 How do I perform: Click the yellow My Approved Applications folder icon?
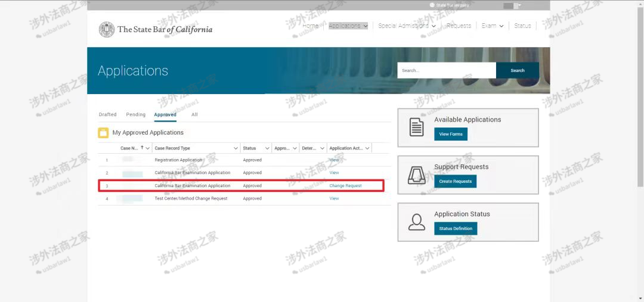pos(103,133)
